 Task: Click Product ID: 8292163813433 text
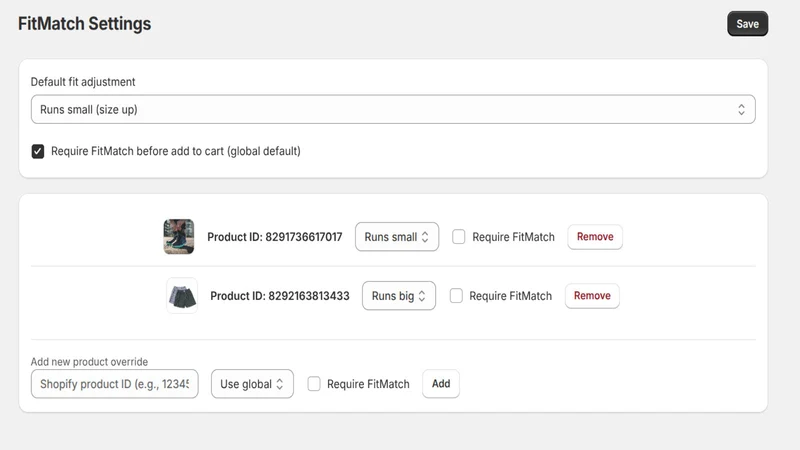[x=280, y=296]
